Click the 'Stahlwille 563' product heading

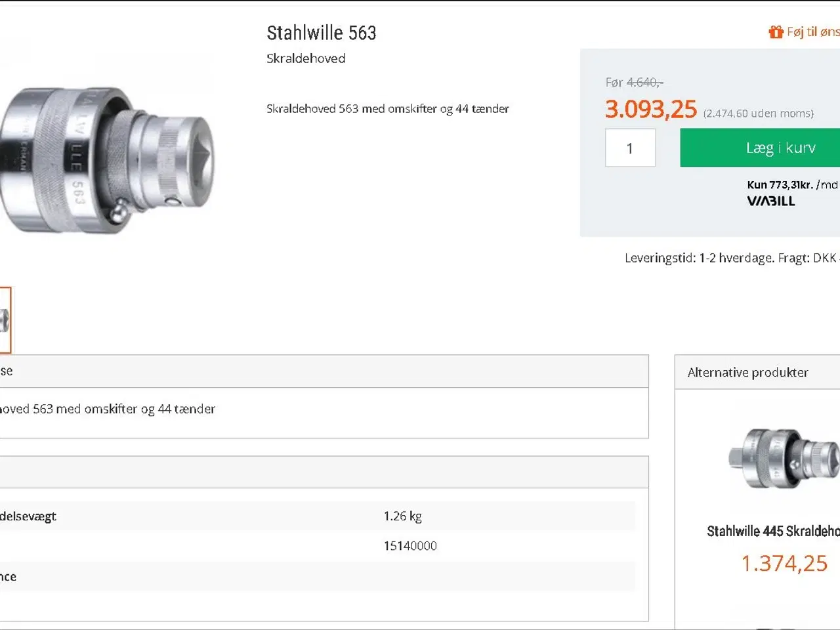(x=322, y=33)
